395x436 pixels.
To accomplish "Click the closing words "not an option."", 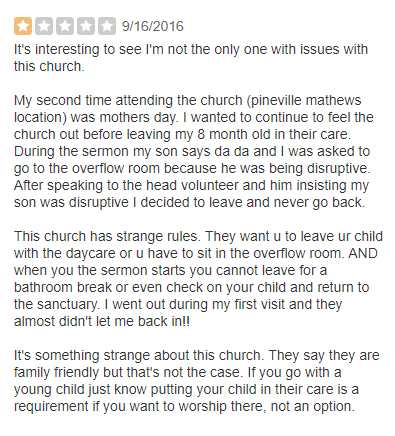I will (x=313, y=406).
